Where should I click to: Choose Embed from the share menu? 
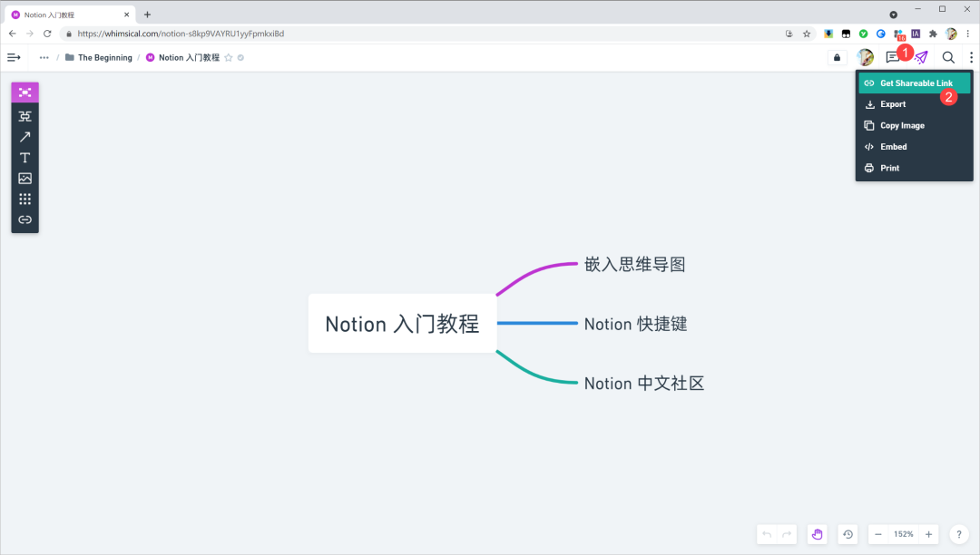click(915, 147)
